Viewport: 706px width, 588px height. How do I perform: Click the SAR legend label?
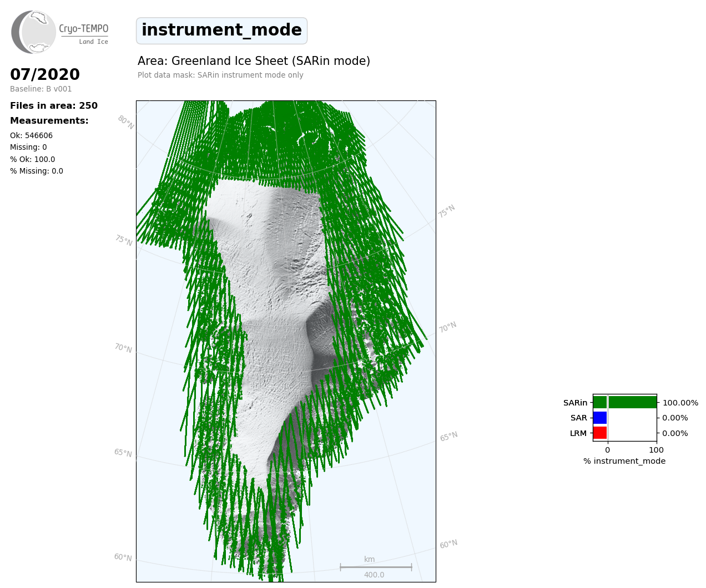coord(578,418)
